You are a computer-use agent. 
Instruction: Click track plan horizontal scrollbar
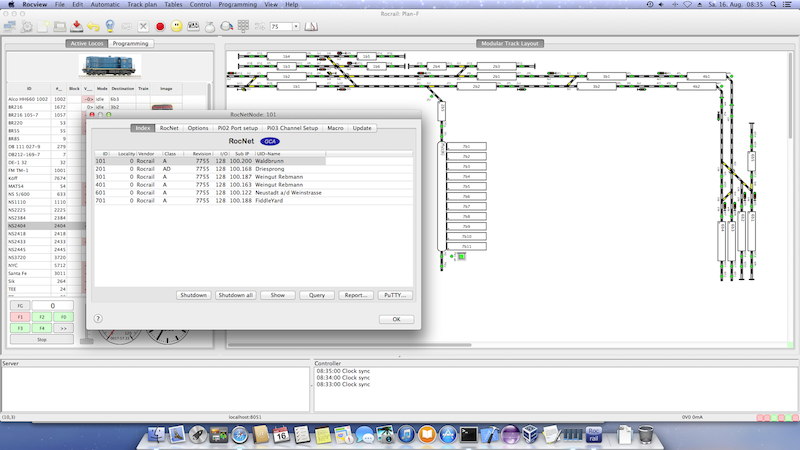coord(349,345)
